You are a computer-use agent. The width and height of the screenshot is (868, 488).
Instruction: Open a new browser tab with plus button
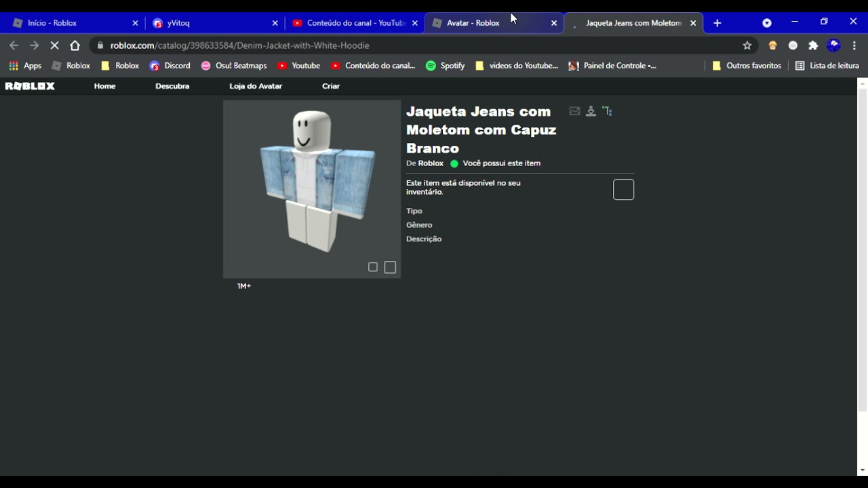(x=717, y=23)
